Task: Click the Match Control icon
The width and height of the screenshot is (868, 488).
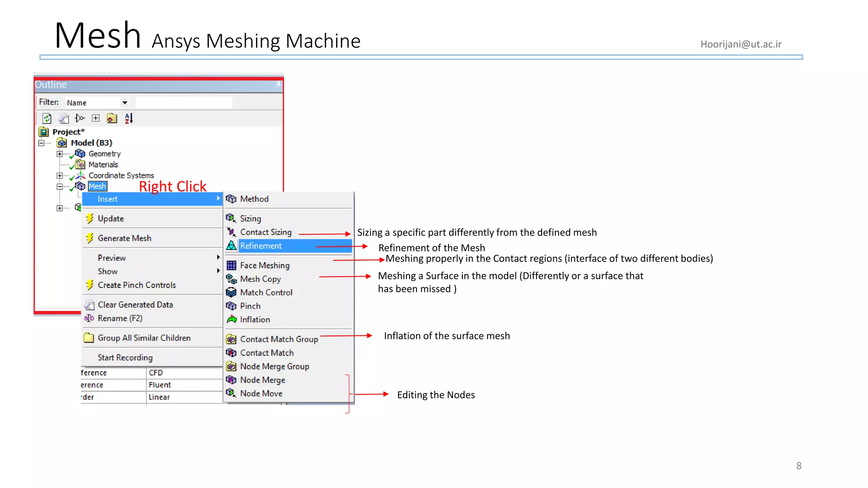Action: (231, 293)
